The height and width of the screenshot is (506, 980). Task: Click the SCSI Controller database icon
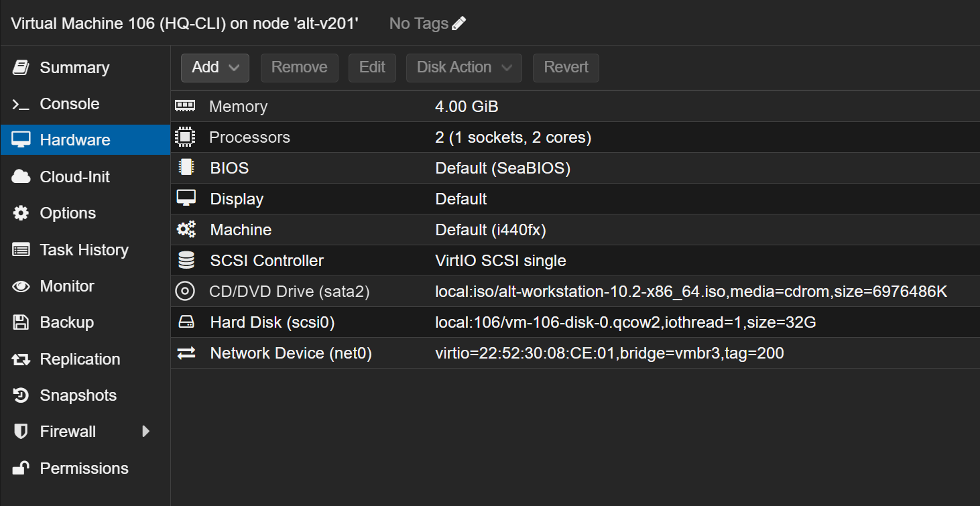click(186, 261)
